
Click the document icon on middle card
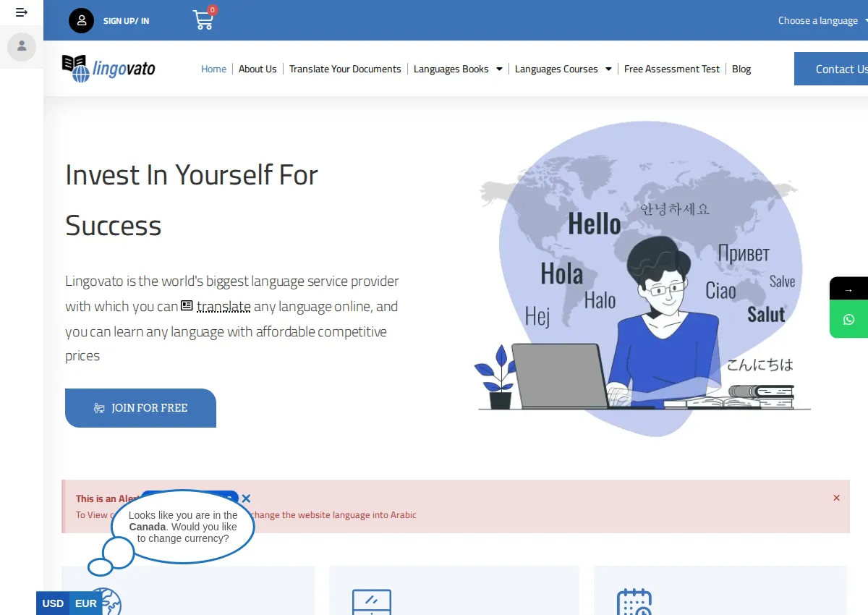372,602
